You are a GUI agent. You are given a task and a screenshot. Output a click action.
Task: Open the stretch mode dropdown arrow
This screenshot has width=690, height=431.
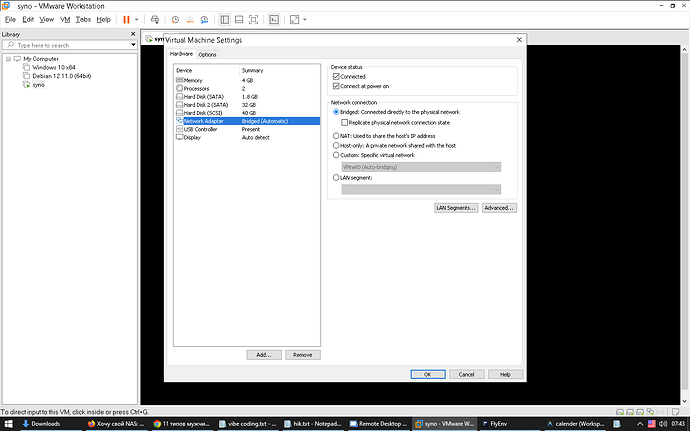click(305, 19)
